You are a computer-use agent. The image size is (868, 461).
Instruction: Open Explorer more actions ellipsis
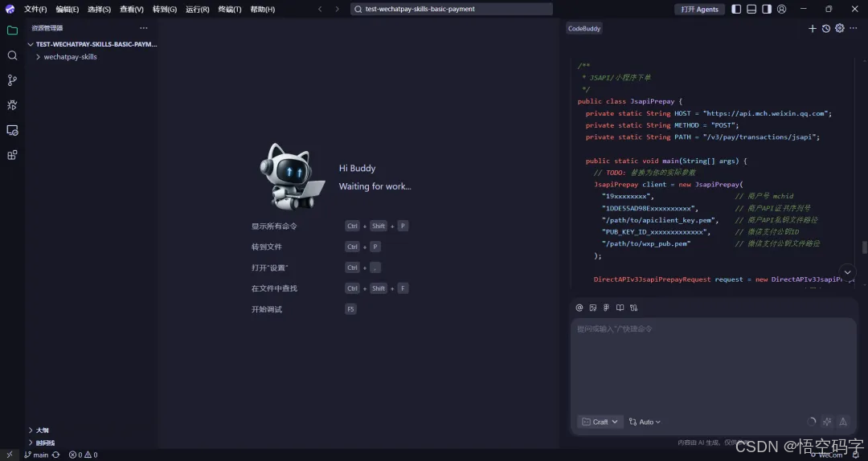tap(144, 27)
